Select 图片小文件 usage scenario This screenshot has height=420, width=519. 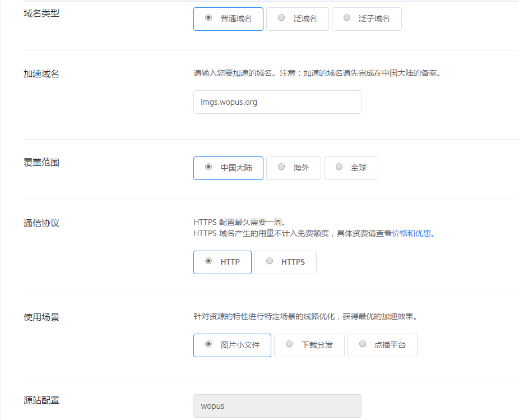(x=232, y=345)
